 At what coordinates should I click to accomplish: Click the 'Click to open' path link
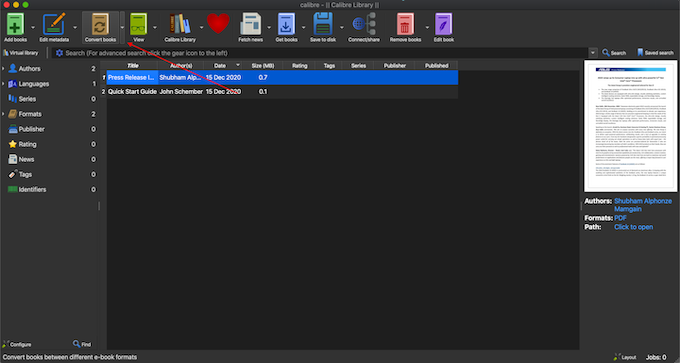[633, 227]
